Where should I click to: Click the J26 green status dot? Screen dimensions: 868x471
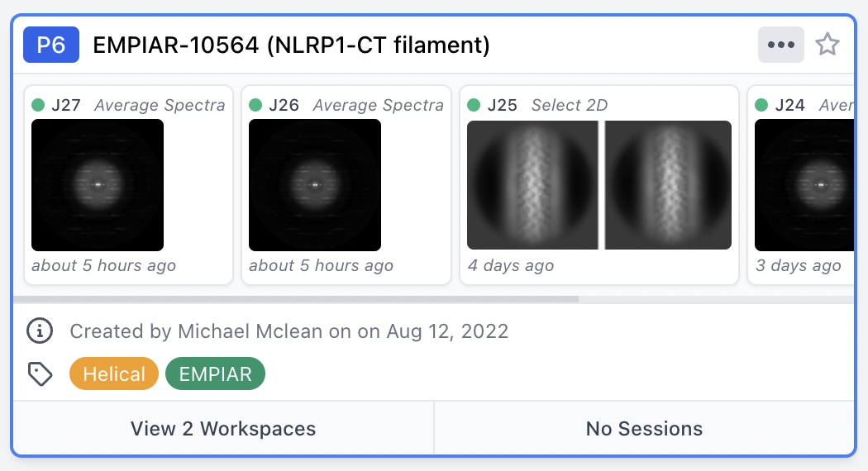click(255, 105)
